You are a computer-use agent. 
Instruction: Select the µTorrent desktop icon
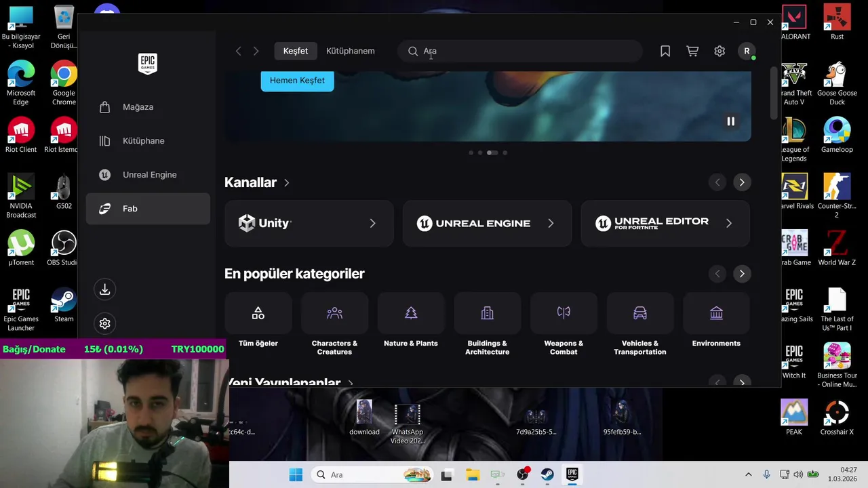point(21,248)
